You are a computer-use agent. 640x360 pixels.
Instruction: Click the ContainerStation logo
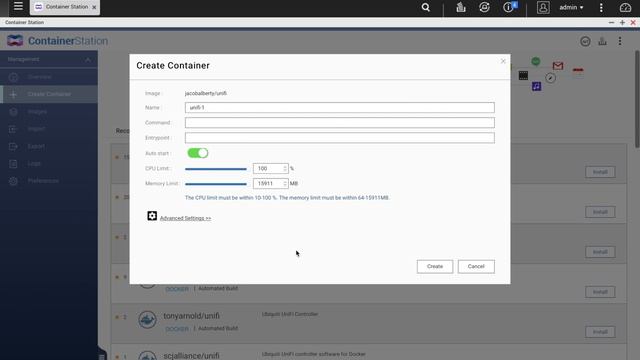[58, 41]
